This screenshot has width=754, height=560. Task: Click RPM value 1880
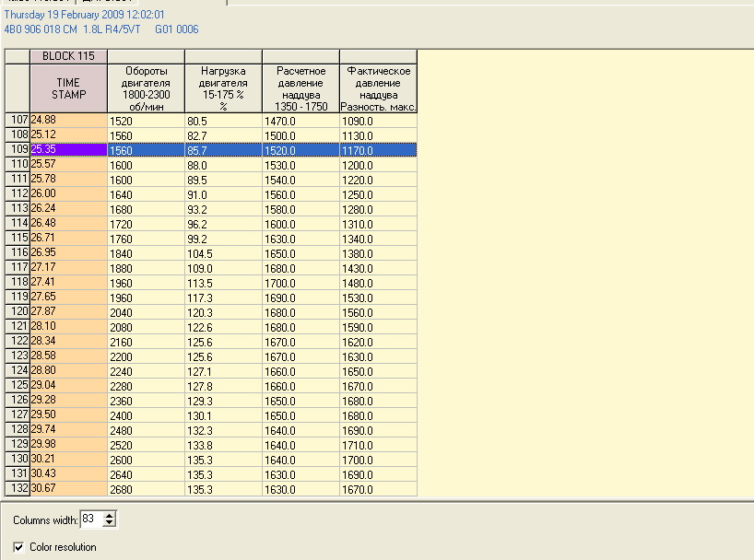(147, 268)
